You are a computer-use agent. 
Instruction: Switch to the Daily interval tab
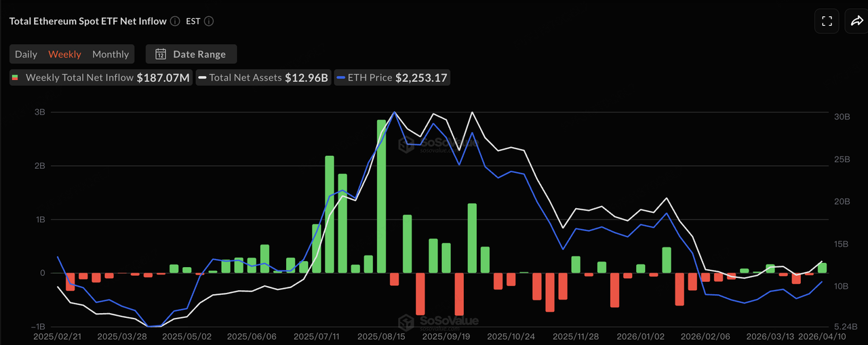tap(26, 54)
